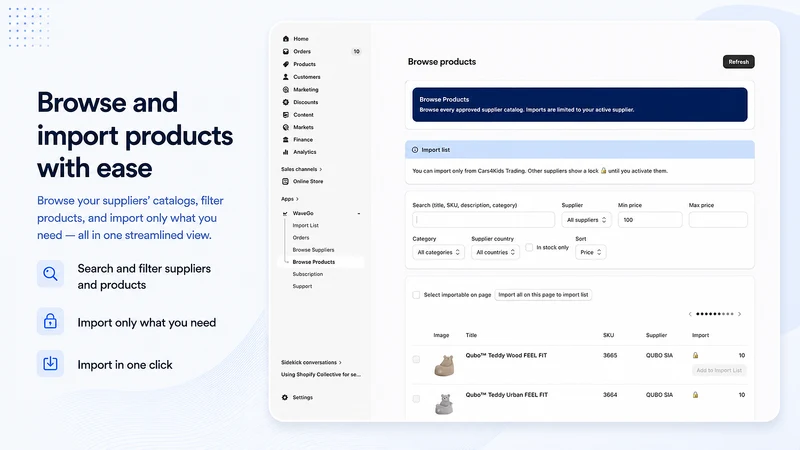Viewport: 800px width, 450px height.
Task: Go to previous page arrow in pagination
Action: point(690,314)
